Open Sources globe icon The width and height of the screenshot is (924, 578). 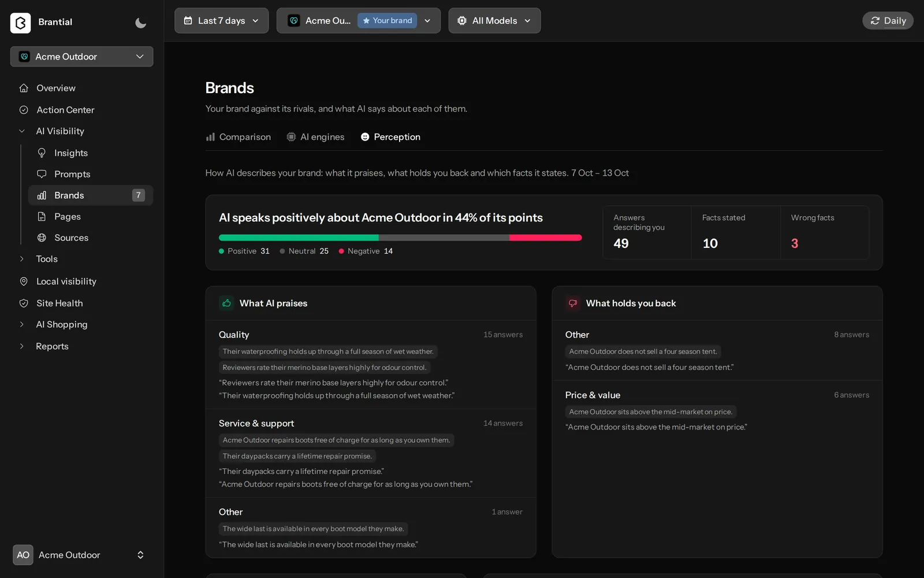tap(42, 238)
